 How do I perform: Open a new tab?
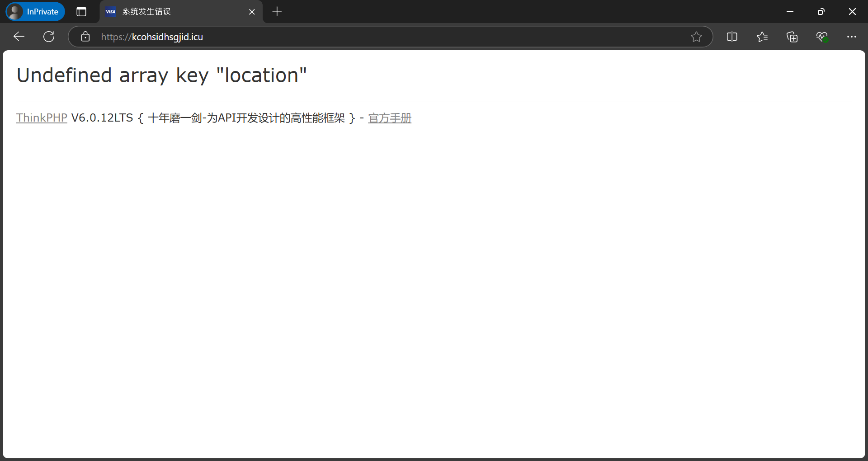(x=277, y=12)
